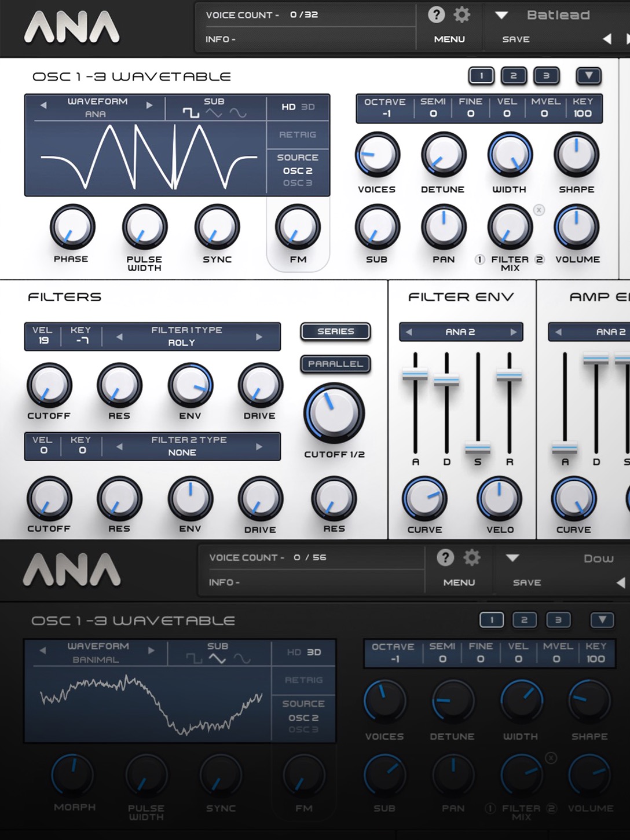The width and height of the screenshot is (630, 840).
Task: Open help question mark in light ANA
Action: 436,14
